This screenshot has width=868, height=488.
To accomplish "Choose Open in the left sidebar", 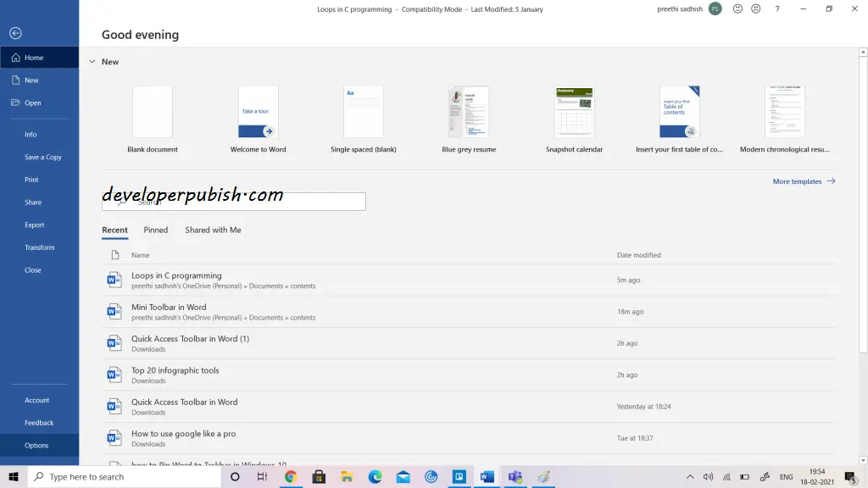I will coord(39,103).
